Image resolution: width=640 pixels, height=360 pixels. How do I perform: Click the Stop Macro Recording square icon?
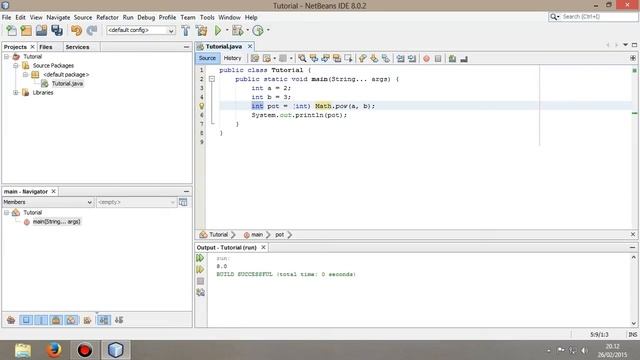pyautogui.click(x=438, y=59)
